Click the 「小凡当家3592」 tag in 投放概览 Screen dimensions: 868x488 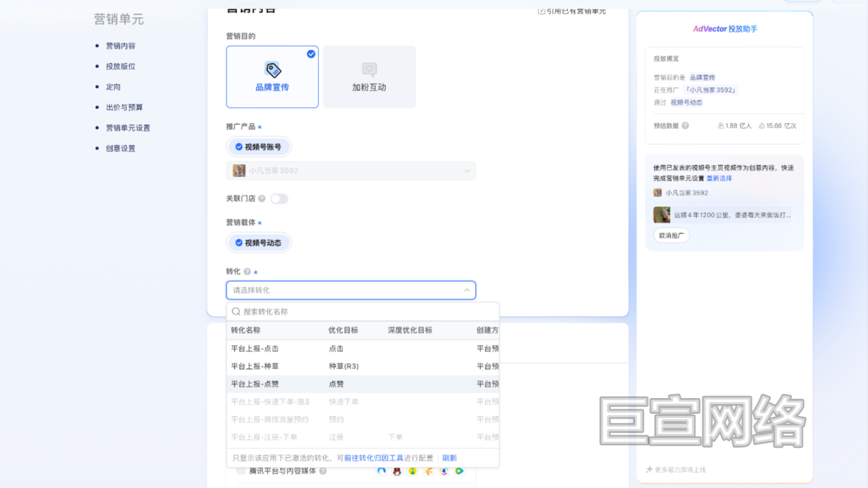click(710, 90)
